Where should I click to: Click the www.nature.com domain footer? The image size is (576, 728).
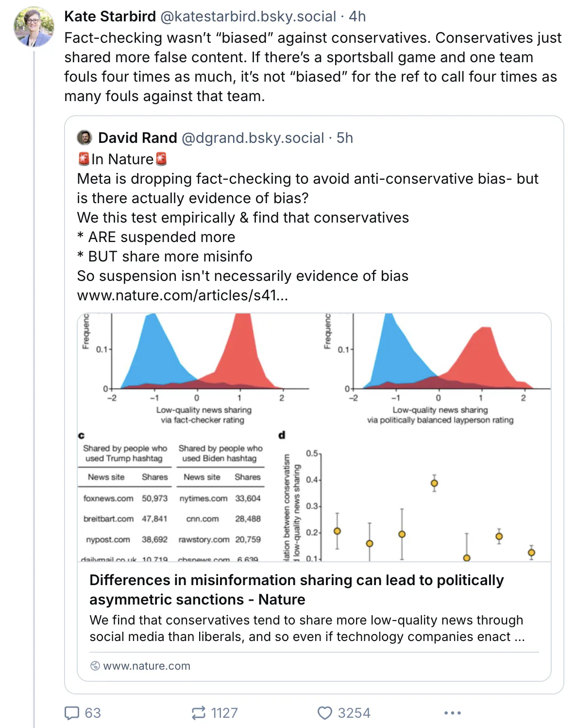147,666
